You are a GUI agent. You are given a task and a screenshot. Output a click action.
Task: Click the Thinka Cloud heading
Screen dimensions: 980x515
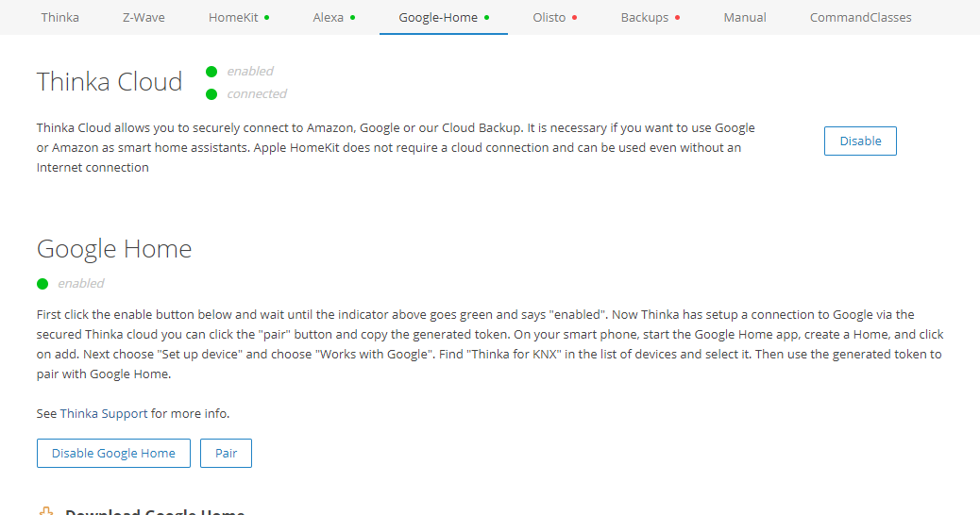click(110, 82)
